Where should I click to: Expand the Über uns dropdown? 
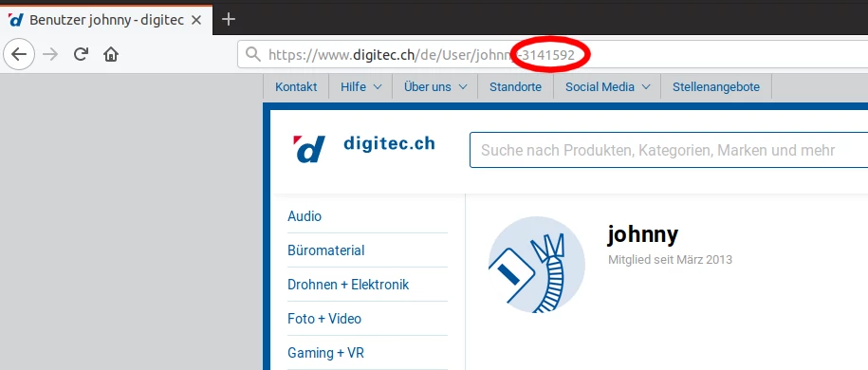tap(435, 87)
